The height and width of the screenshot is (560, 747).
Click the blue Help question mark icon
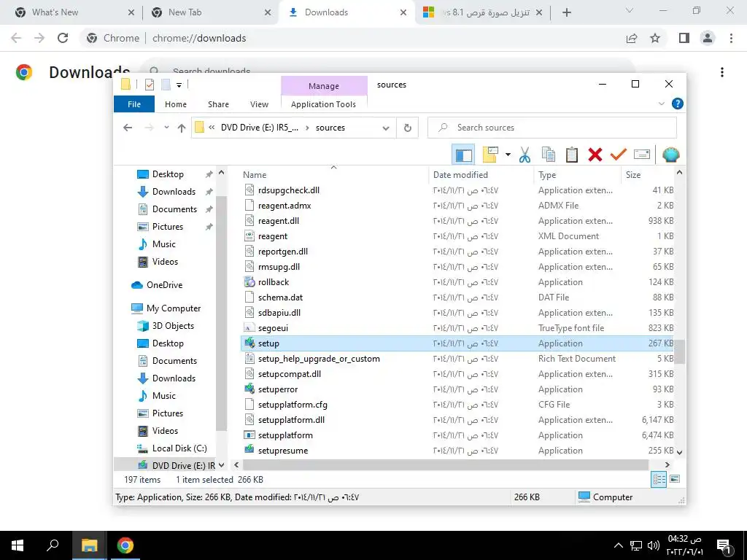[x=677, y=104]
